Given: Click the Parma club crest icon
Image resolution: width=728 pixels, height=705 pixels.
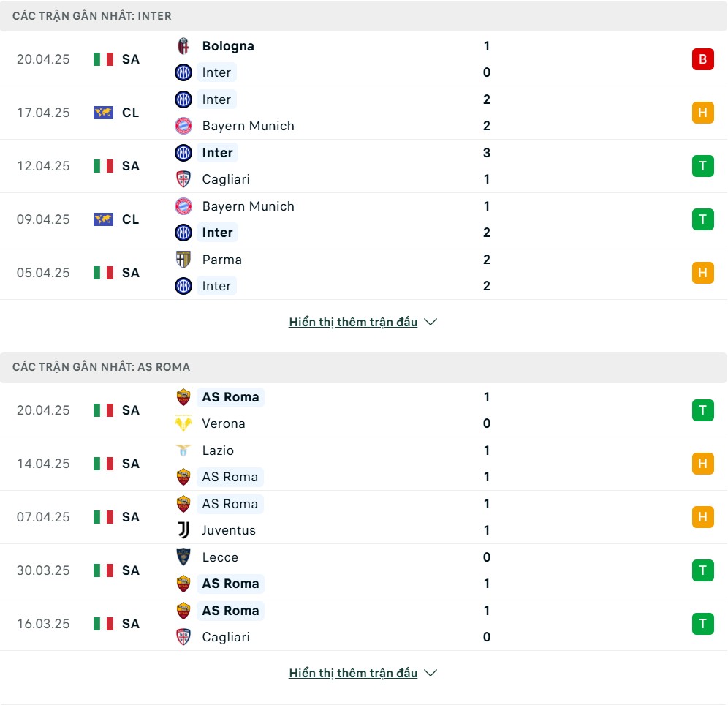Looking at the screenshot, I should pos(183,259).
